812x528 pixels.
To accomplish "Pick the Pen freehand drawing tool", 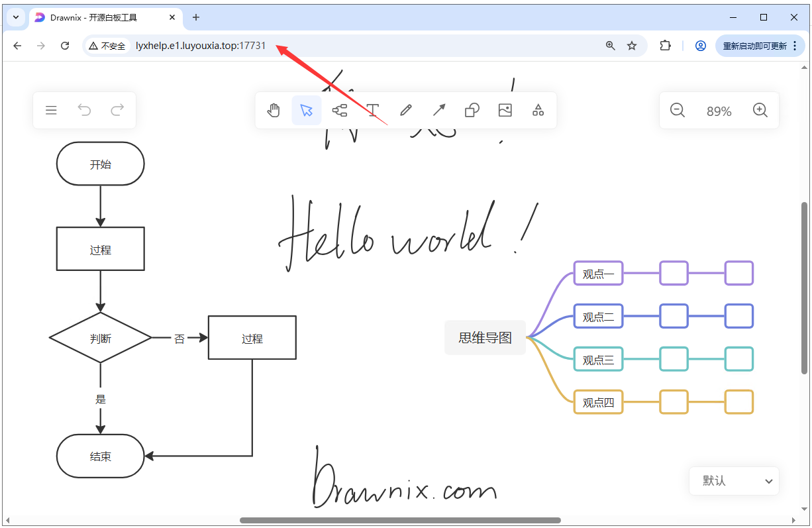I will click(406, 111).
